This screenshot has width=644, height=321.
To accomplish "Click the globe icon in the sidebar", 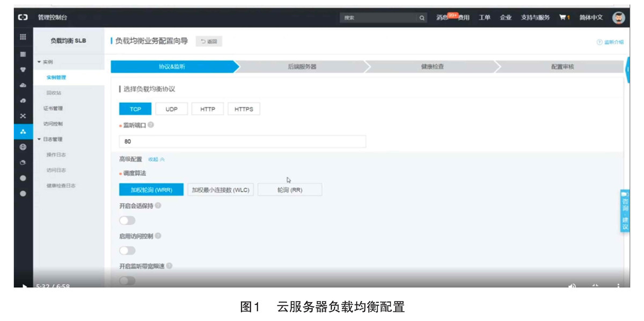I will [23, 147].
